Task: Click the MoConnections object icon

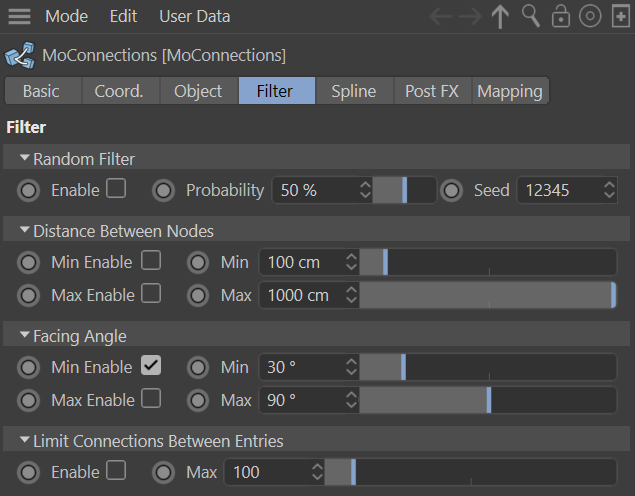Action: pyautogui.click(x=18, y=54)
